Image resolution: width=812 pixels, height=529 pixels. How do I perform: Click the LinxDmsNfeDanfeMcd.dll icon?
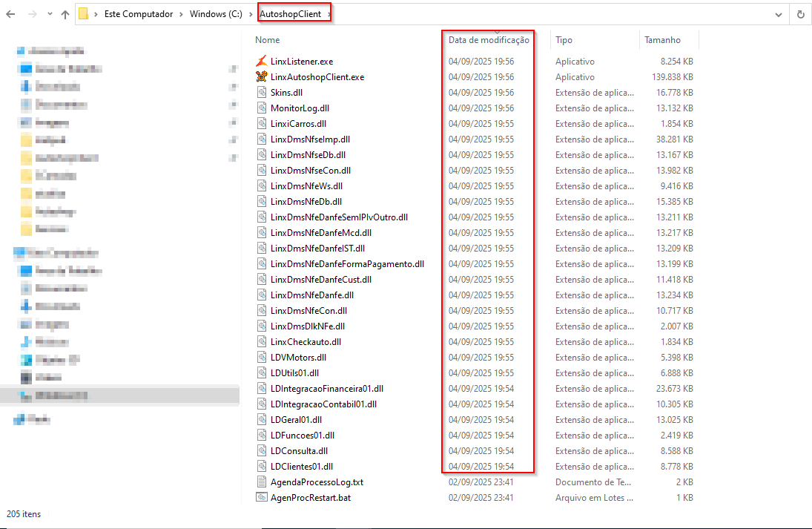[262, 233]
